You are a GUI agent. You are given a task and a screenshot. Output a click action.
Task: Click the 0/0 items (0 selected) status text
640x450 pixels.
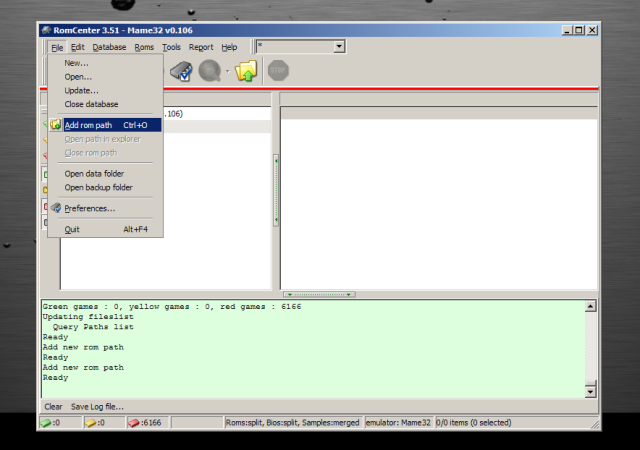click(x=473, y=423)
